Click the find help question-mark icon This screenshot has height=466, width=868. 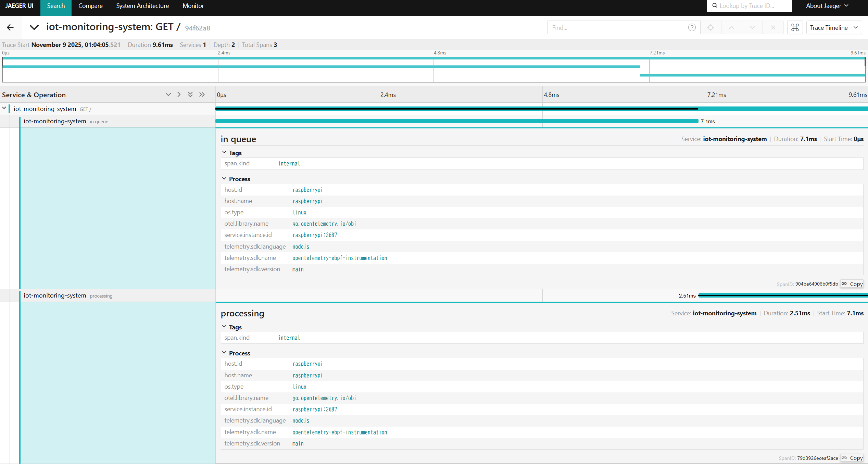pyautogui.click(x=692, y=27)
